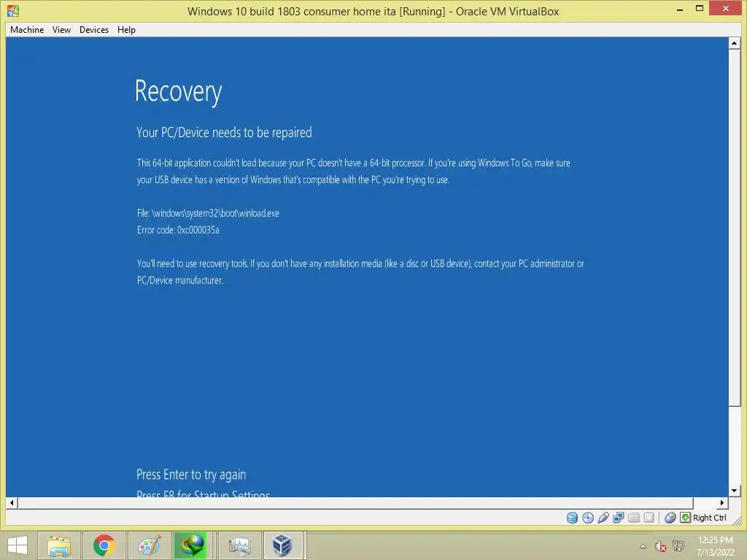The image size is (747, 560).
Task: Close the VirtualBox window
Action: [x=726, y=8]
